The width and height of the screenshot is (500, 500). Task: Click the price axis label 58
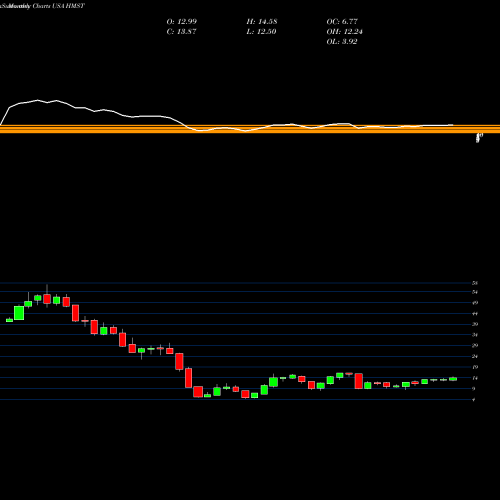(475, 283)
